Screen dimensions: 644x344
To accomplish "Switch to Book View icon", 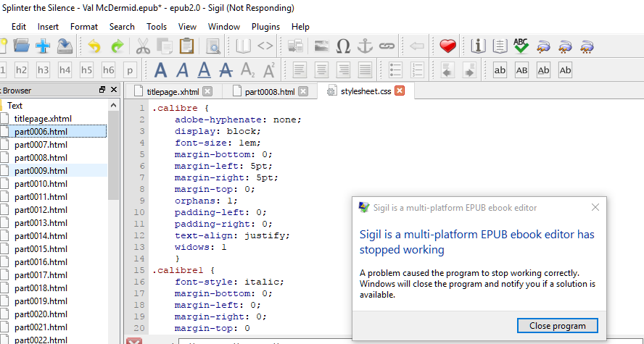I will [x=243, y=46].
